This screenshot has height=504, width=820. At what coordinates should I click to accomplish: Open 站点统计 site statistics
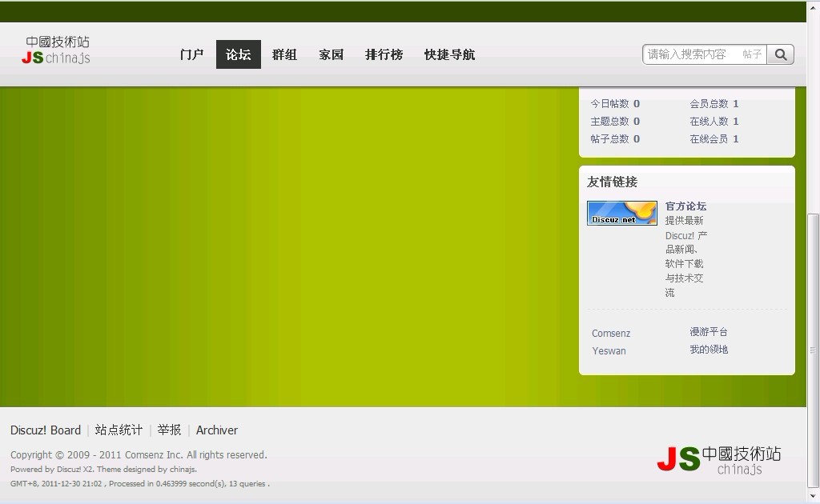coord(119,430)
